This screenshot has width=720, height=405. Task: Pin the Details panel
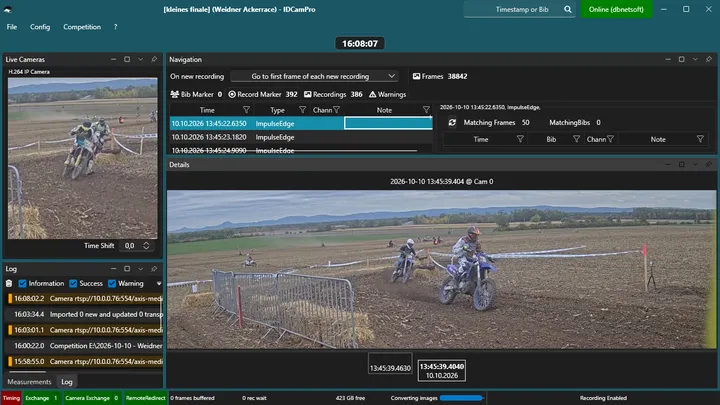[709, 164]
